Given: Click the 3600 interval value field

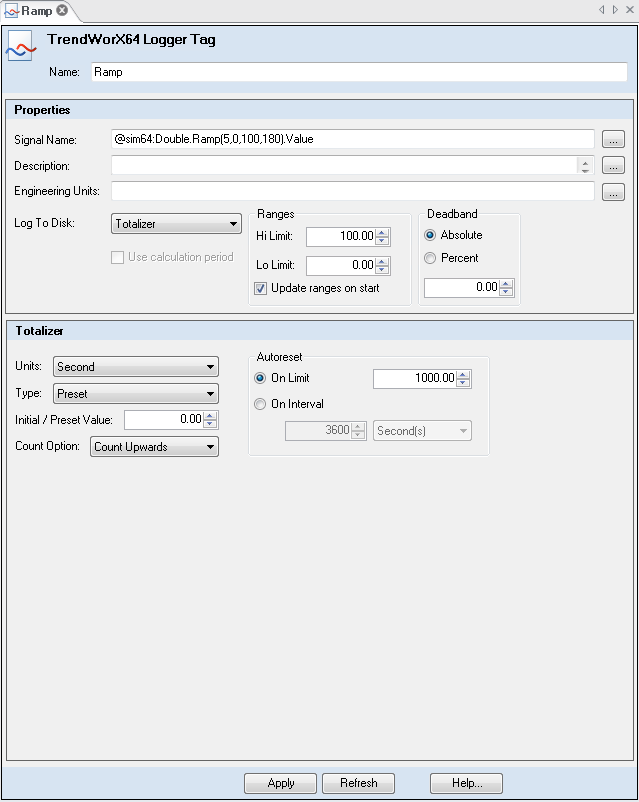Looking at the screenshot, I should [x=318, y=431].
